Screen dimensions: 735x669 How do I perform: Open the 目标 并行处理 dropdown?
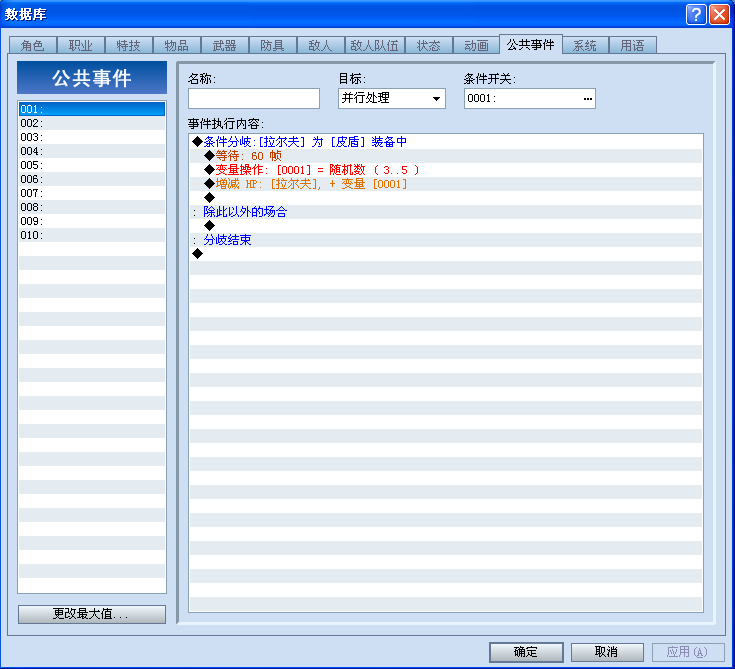tap(391, 98)
